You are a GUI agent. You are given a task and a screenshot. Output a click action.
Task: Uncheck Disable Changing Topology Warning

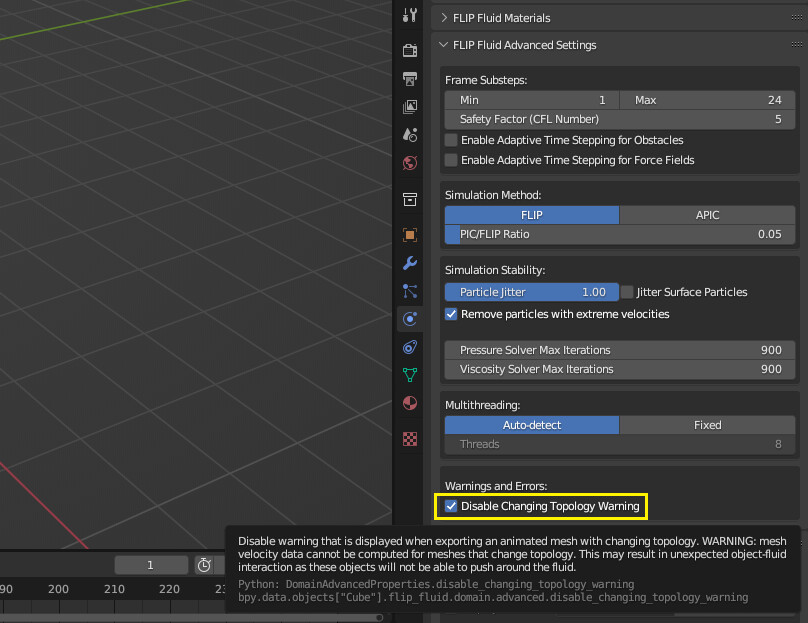coord(451,506)
